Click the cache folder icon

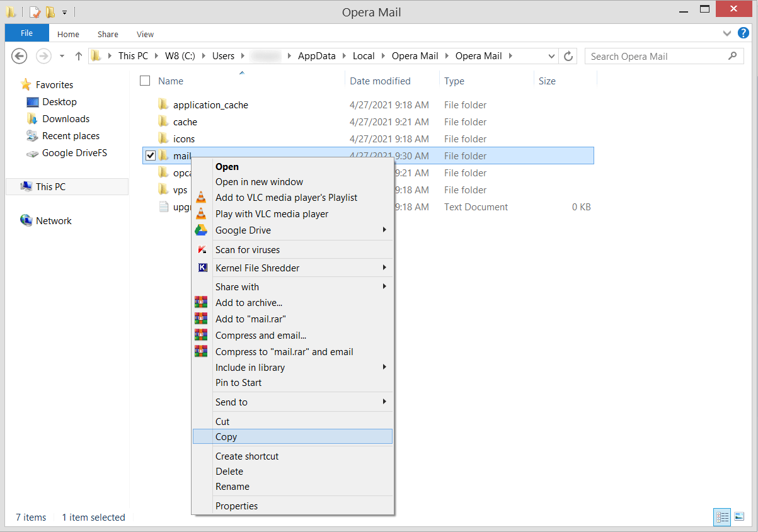pos(163,122)
